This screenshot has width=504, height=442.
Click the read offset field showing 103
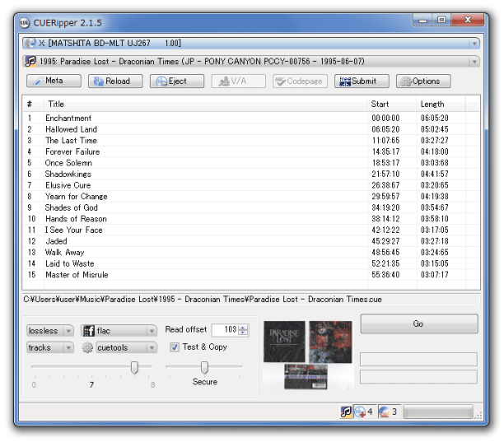click(x=226, y=329)
